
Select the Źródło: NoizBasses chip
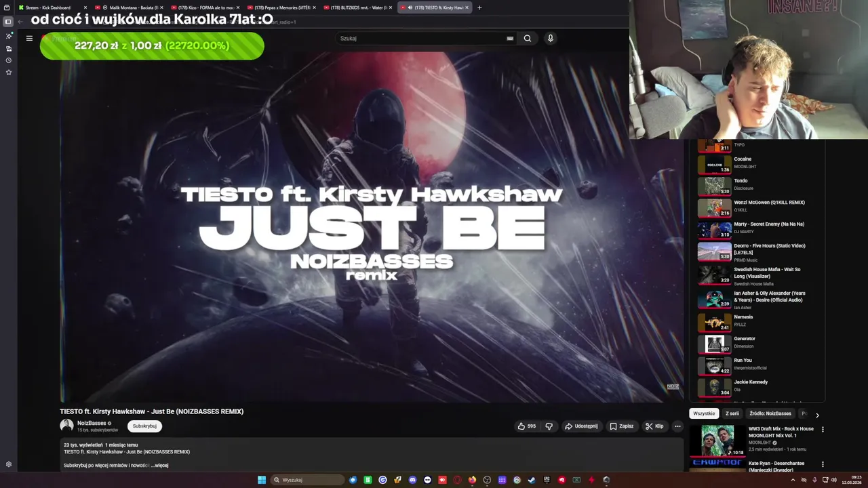point(770,413)
